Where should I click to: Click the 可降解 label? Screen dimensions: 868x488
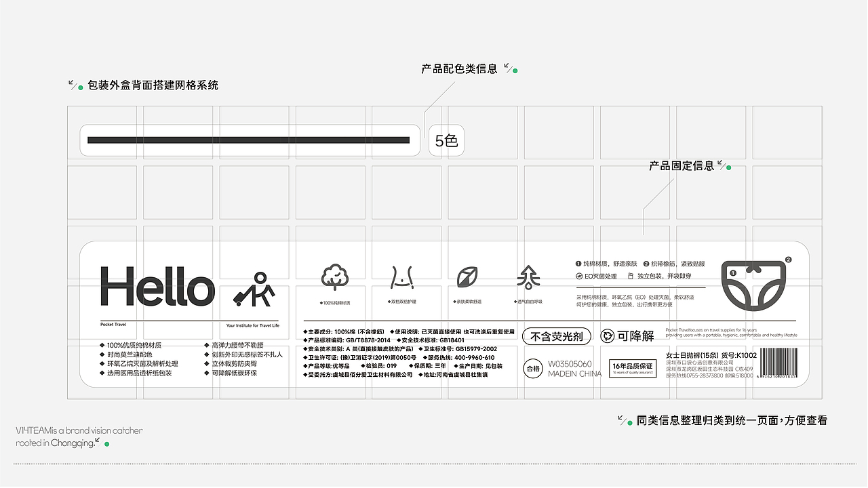[635, 336]
